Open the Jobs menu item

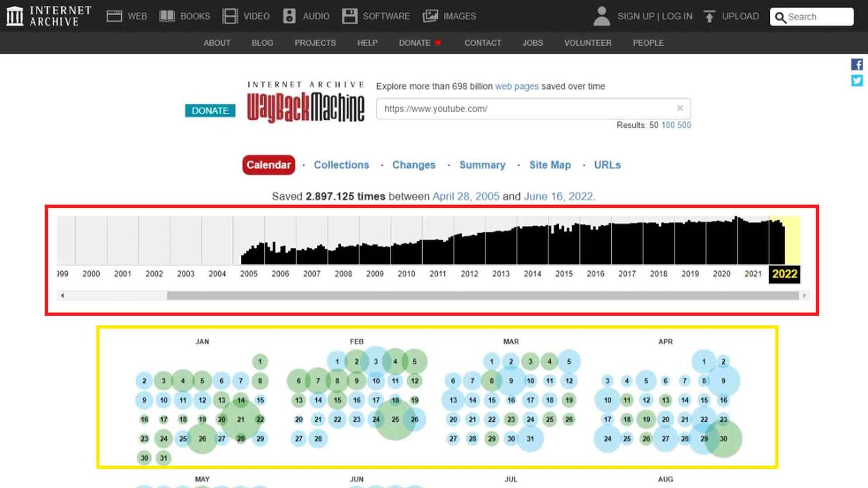pyautogui.click(x=533, y=43)
